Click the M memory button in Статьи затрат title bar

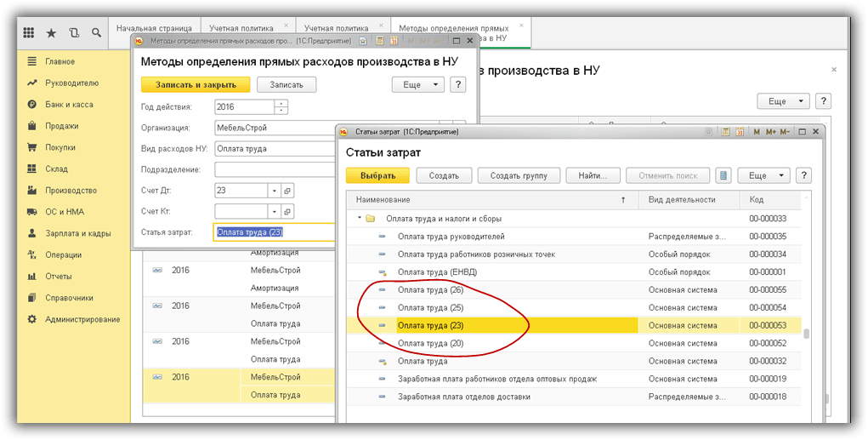(757, 132)
